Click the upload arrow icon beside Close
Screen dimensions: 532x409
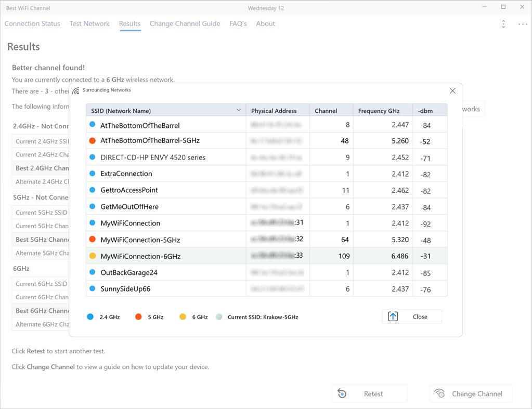pyautogui.click(x=393, y=316)
